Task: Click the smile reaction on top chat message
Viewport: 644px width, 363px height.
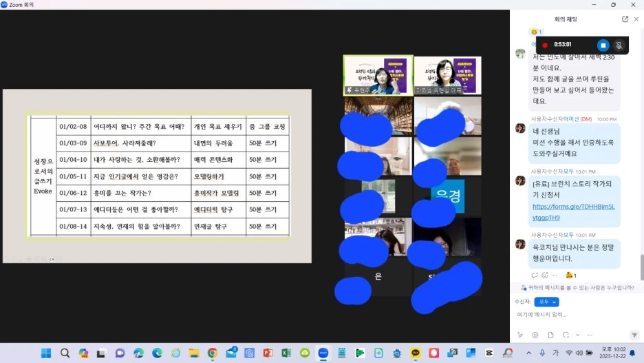Action: pyautogui.click(x=535, y=32)
